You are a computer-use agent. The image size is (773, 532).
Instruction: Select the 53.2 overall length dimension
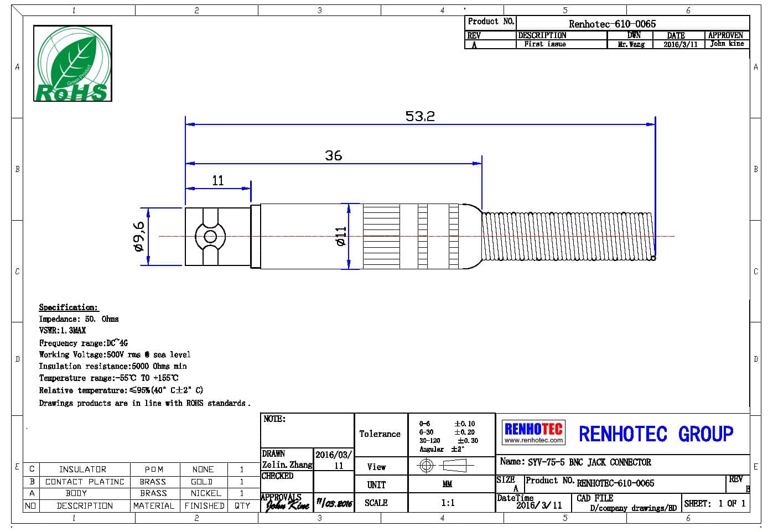[x=420, y=116]
